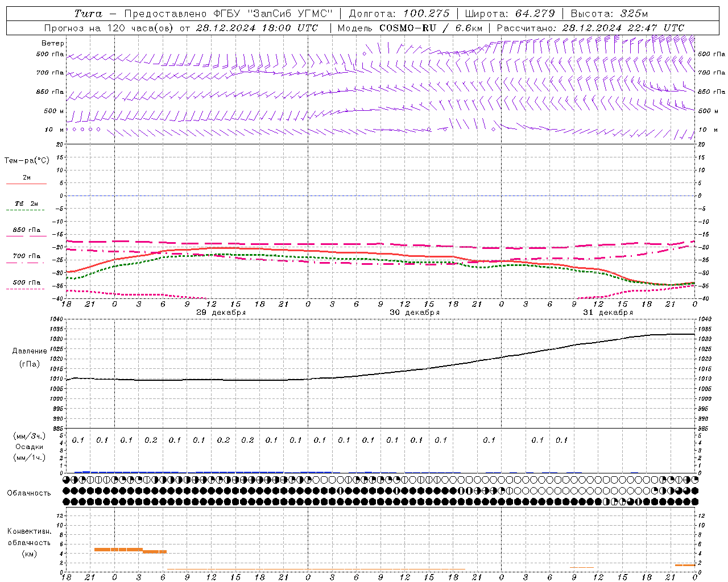Click the Облачность cloudiness label
Viewport: 728px width, 582px height.
pyautogui.click(x=29, y=493)
